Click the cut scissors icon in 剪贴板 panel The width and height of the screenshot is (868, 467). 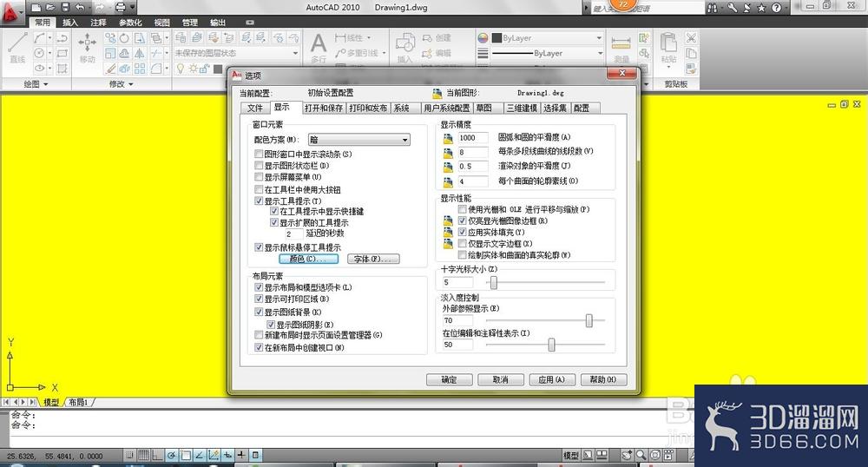pyautogui.click(x=691, y=38)
